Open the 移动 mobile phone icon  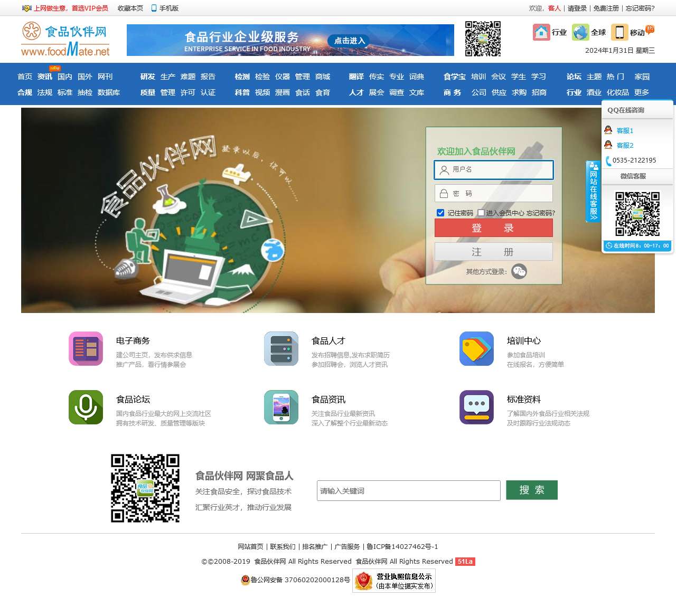[x=619, y=32]
